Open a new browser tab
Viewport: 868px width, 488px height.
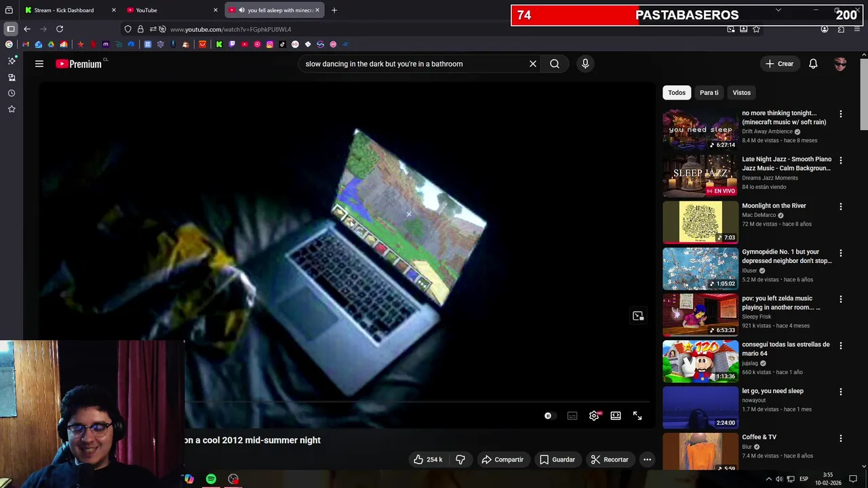[x=334, y=10]
